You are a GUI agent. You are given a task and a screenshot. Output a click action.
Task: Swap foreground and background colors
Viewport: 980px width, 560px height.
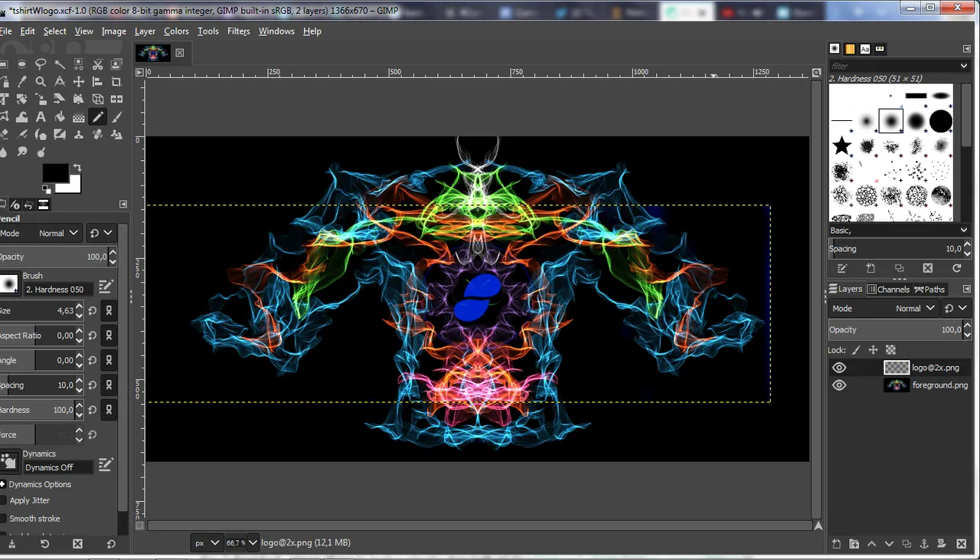point(77,168)
